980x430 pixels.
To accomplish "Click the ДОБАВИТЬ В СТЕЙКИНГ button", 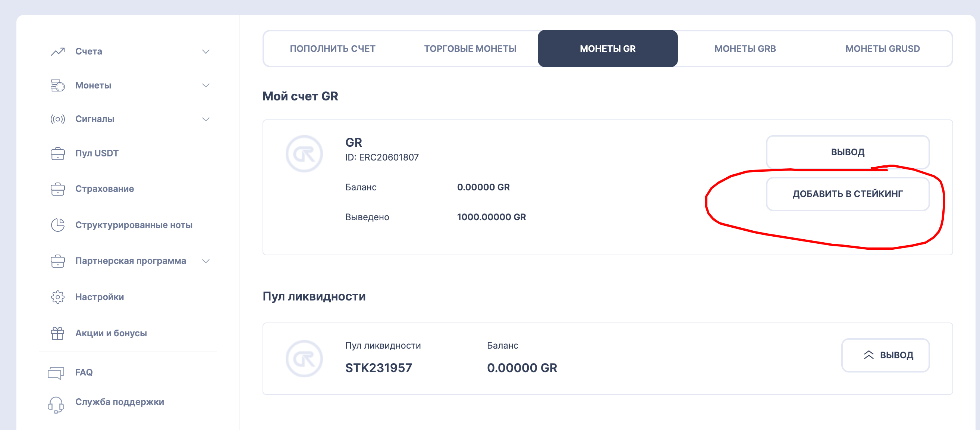I will pos(848,194).
